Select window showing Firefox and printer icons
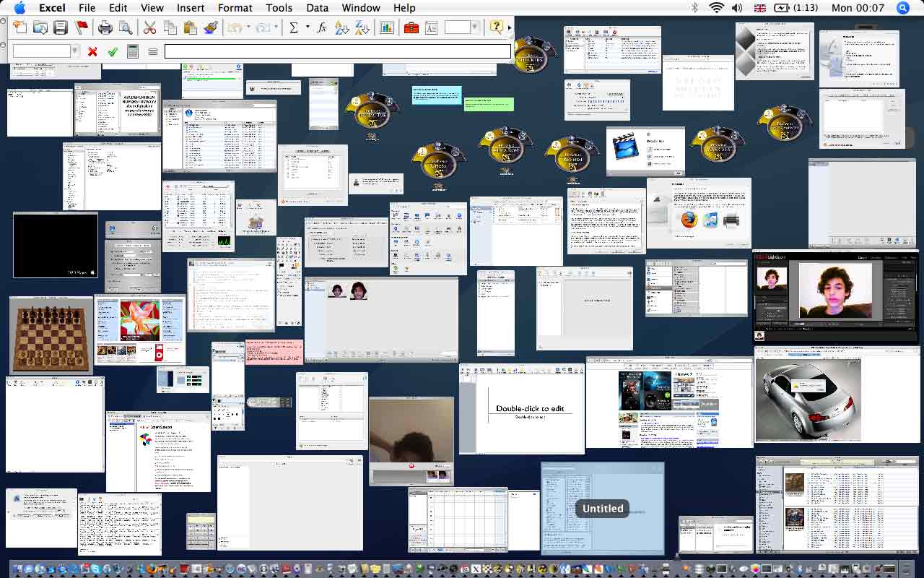Image resolution: width=924 pixels, height=578 pixels. click(x=699, y=213)
